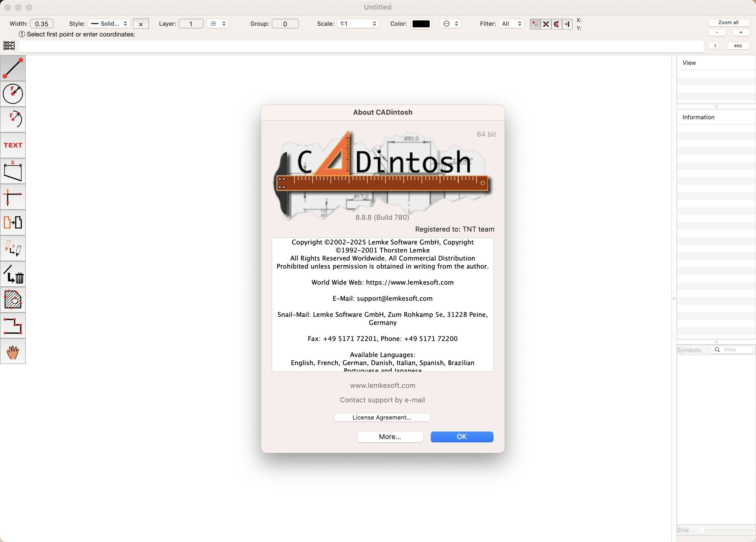Click the copyright text box
The height and width of the screenshot is (542, 756).
coord(382,304)
